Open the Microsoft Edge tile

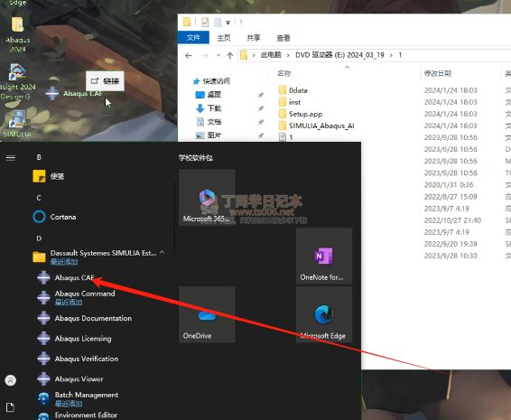(x=324, y=314)
